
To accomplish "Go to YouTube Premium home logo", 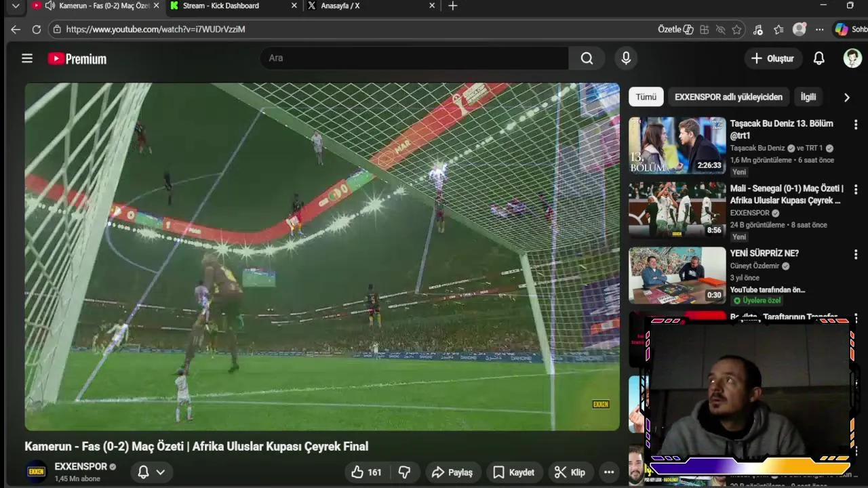I will point(77,59).
